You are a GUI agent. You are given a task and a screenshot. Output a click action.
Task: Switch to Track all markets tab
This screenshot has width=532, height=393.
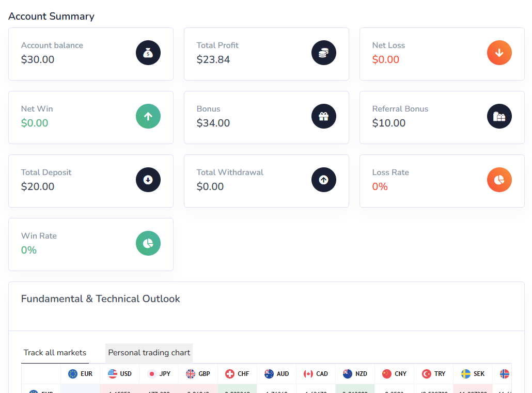(55, 353)
